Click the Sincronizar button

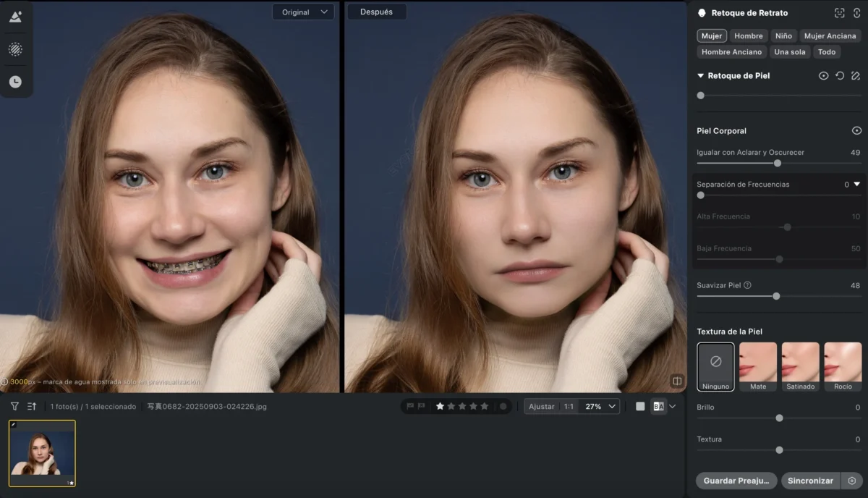[x=810, y=481]
